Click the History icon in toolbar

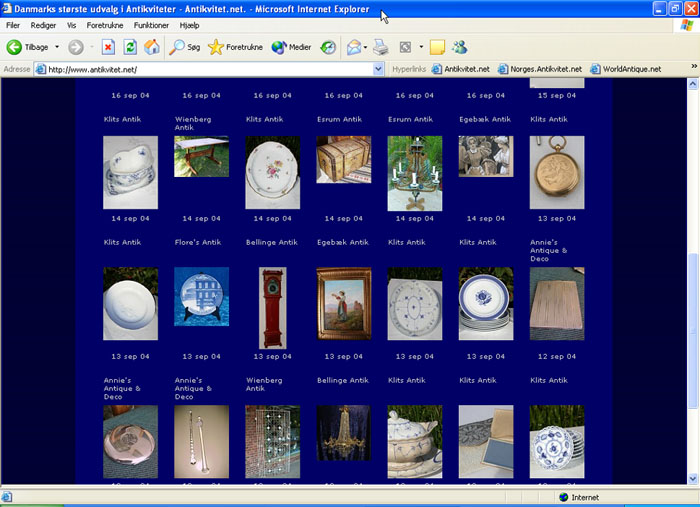pyautogui.click(x=328, y=47)
